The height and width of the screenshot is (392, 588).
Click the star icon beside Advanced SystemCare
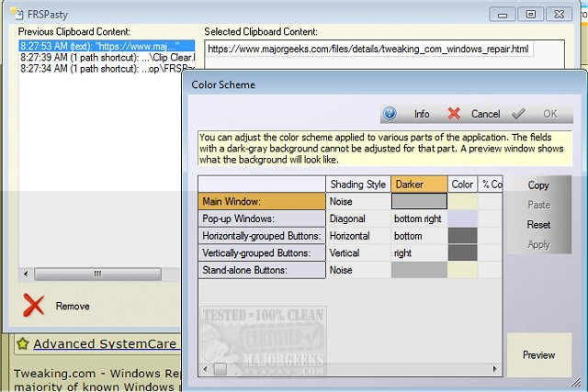pyautogui.click(x=23, y=343)
